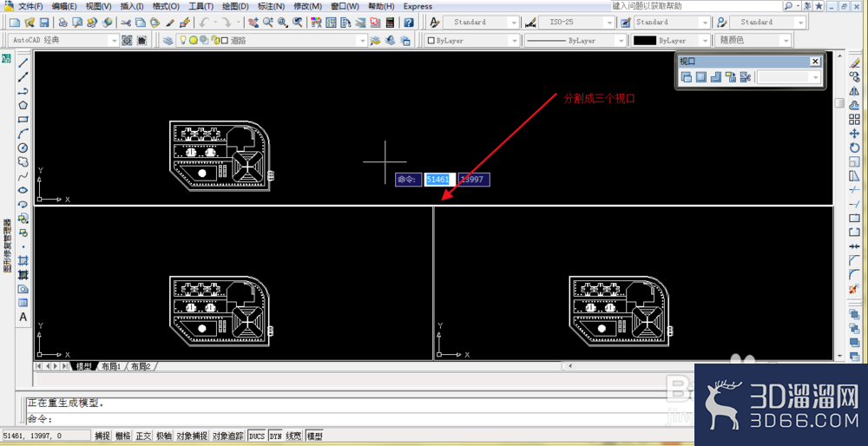Click the Plot print icon
Image resolution: width=868 pixels, height=446 pixels.
pyautogui.click(x=63, y=23)
